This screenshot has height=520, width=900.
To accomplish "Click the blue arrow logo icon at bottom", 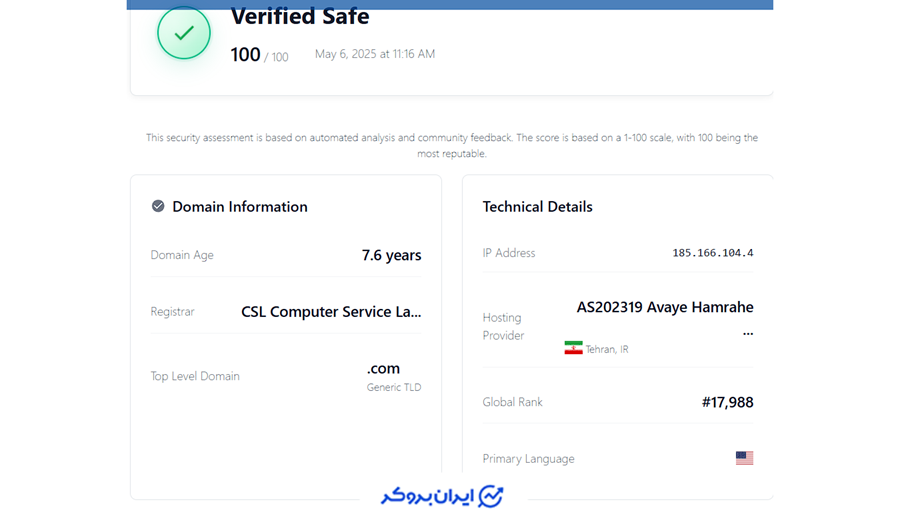I will tap(491, 496).
